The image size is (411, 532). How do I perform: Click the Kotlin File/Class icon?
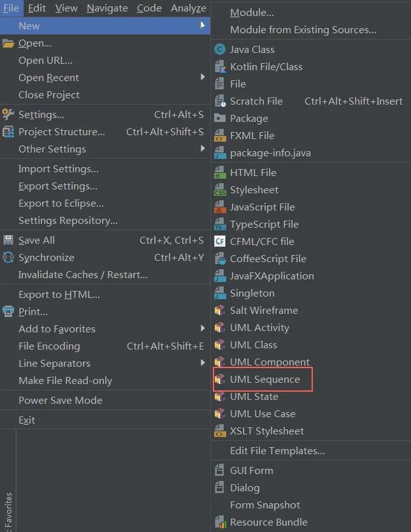point(220,67)
